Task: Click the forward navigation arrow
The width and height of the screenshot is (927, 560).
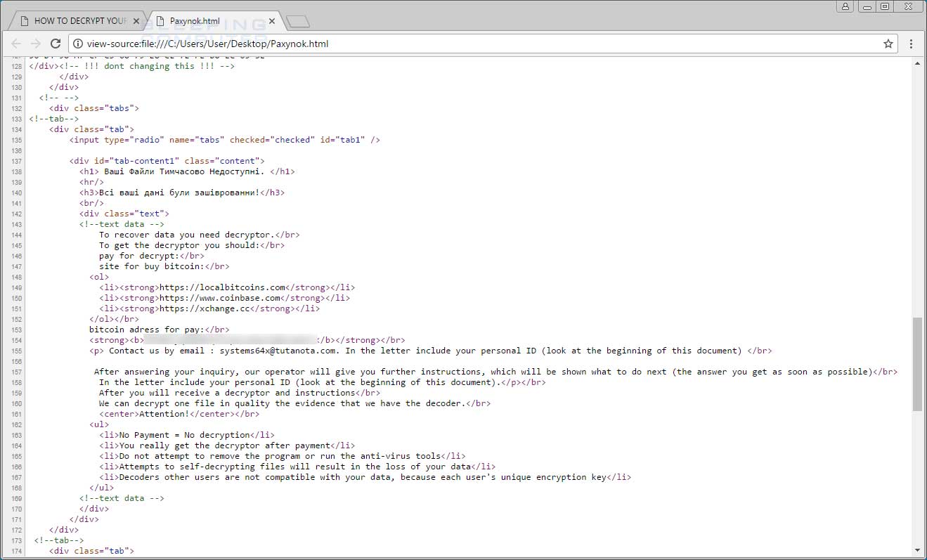Action: click(36, 43)
